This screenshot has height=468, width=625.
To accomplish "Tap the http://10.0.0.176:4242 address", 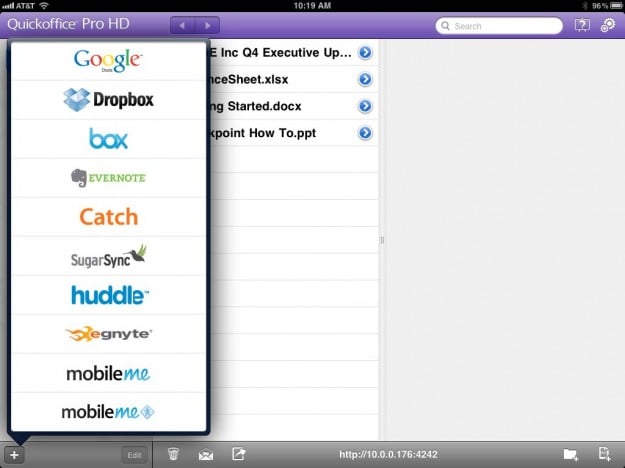I will pos(388,454).
